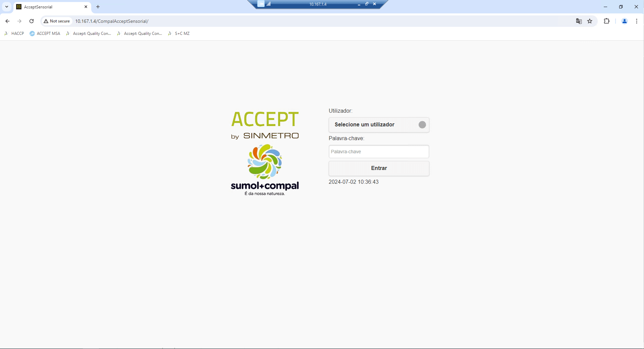Open the extensions puzzle icon
The image size is (644, 349).
coord(607,21)
